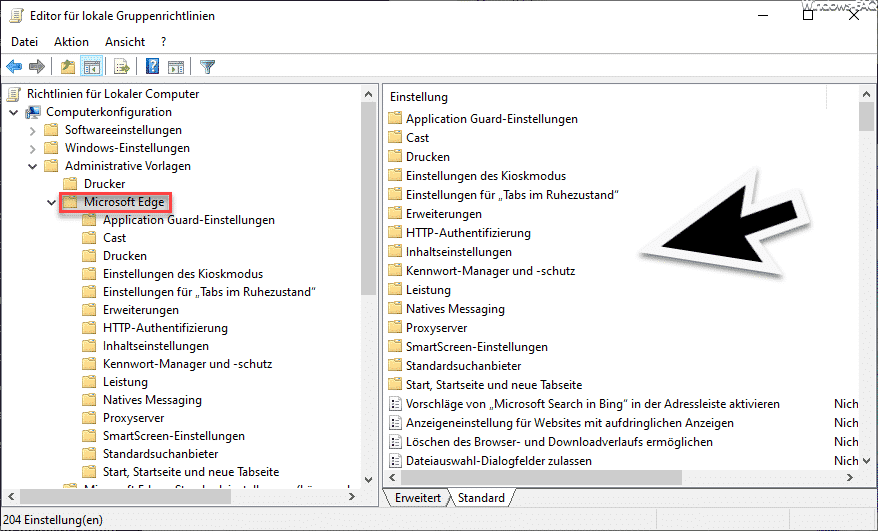
Task: Toggle the action pane toolbar icon
Action: click(x=176, y=67)
